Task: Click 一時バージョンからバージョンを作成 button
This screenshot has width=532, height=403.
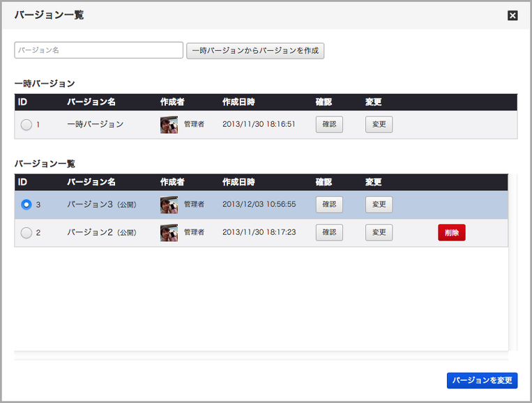Action: (255, 51)
